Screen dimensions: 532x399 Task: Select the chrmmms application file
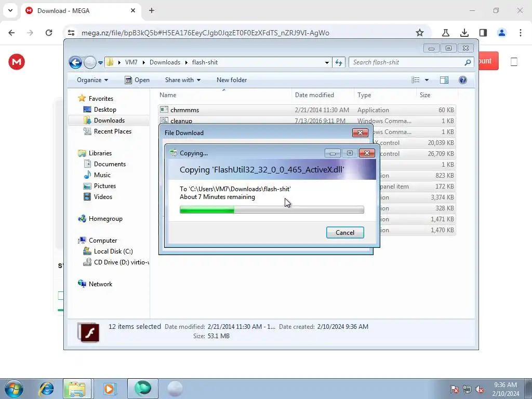coord(307,110)
